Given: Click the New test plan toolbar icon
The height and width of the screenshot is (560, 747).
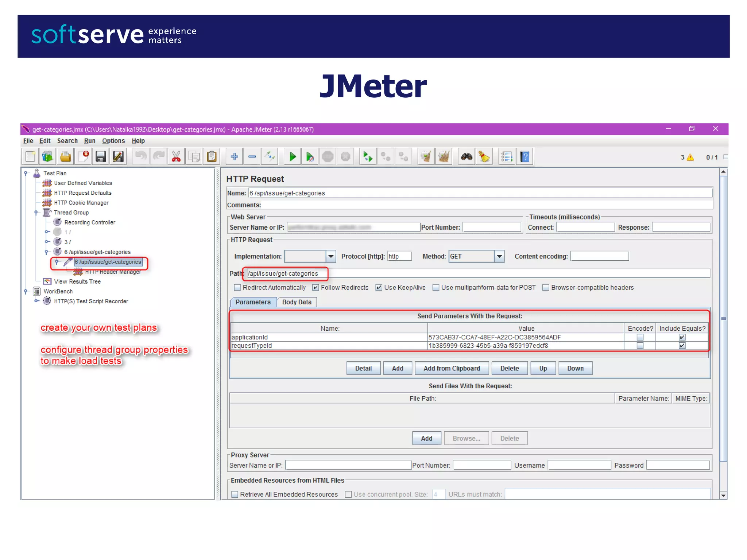Looking at the screenshot, I should click(x=30, y=157).
